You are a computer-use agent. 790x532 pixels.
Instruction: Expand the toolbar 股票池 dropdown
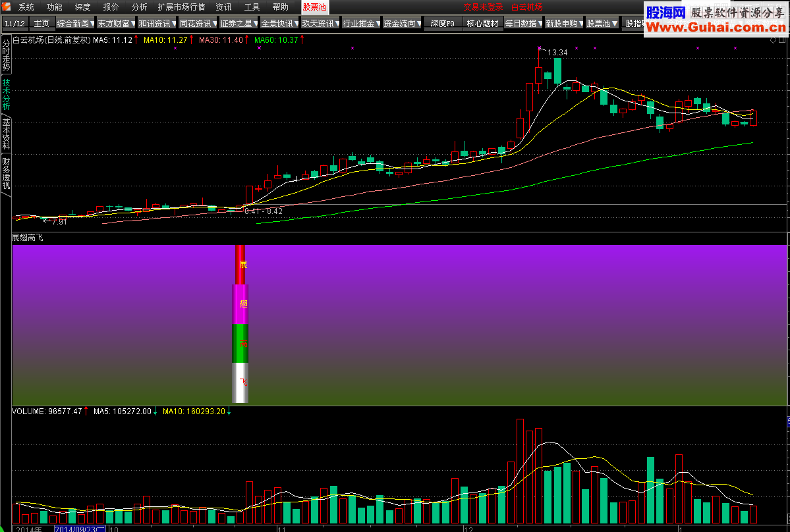click(602, 23)
